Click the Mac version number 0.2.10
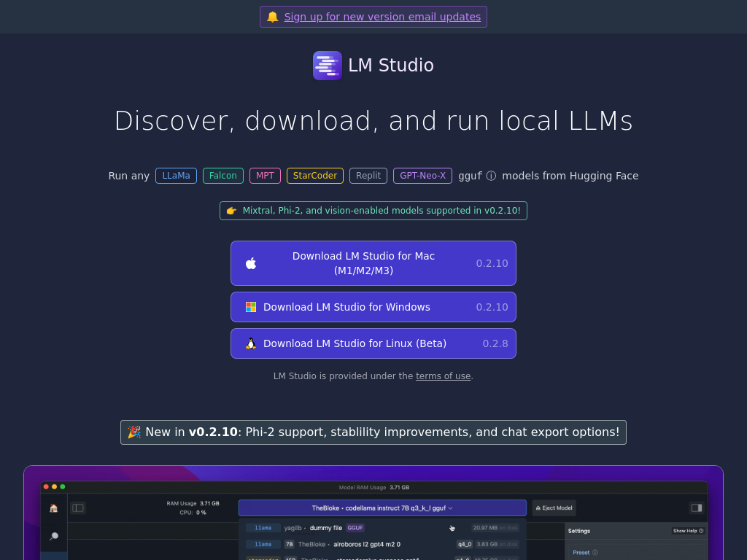 [492, 263]
